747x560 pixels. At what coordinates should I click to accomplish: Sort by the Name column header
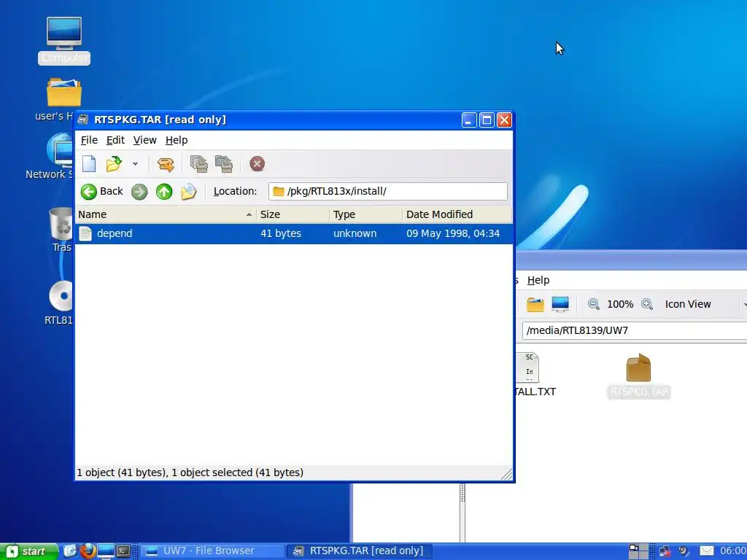click(166, 215)
